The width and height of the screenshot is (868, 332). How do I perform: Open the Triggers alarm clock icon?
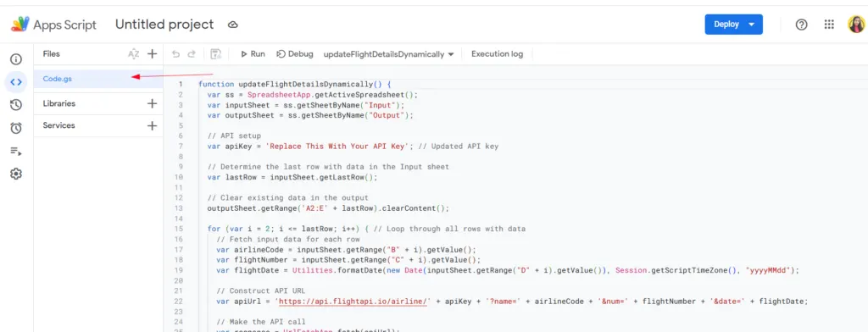(16, 128)
